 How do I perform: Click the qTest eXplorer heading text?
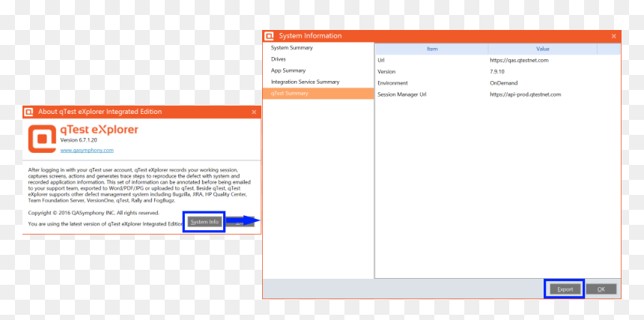[100, 130]
